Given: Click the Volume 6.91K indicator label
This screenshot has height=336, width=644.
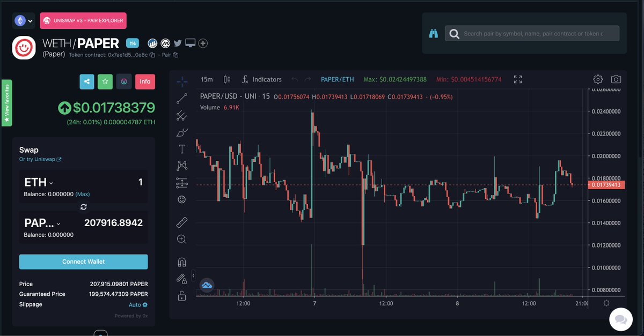Looking at the screenshot, I should tap(219, 108).
